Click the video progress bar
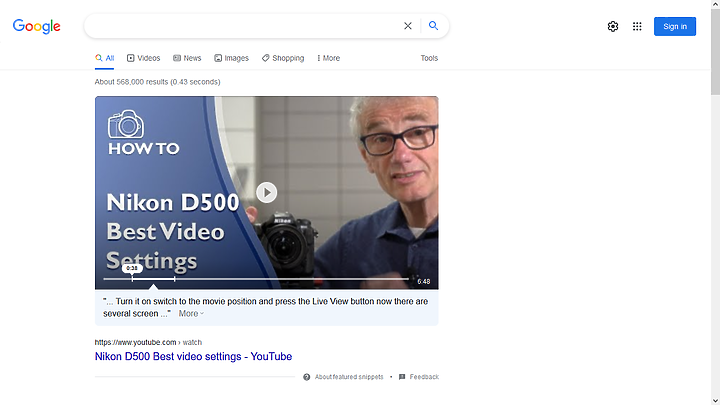Viewport: 720px width, 405px height. click(x=256, y=279)
